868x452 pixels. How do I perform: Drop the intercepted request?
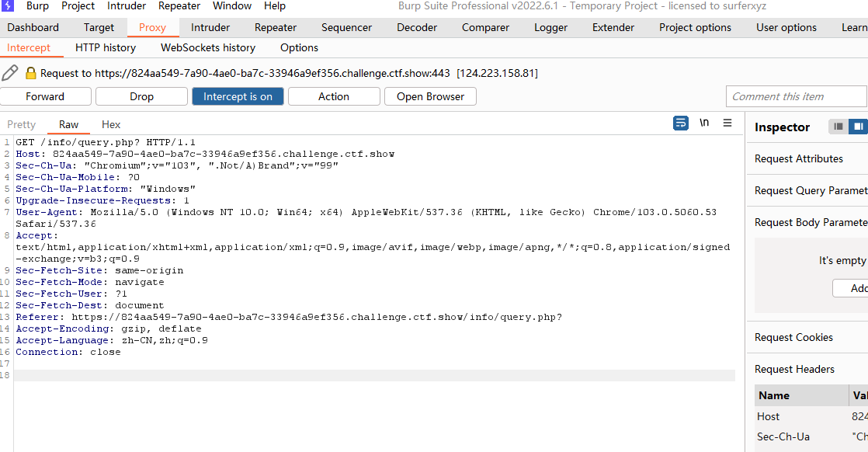pos(142,96)
